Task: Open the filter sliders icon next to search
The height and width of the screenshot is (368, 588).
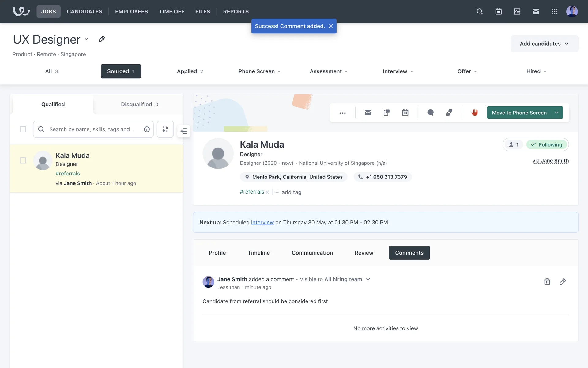Action: (x=165, y=129)
